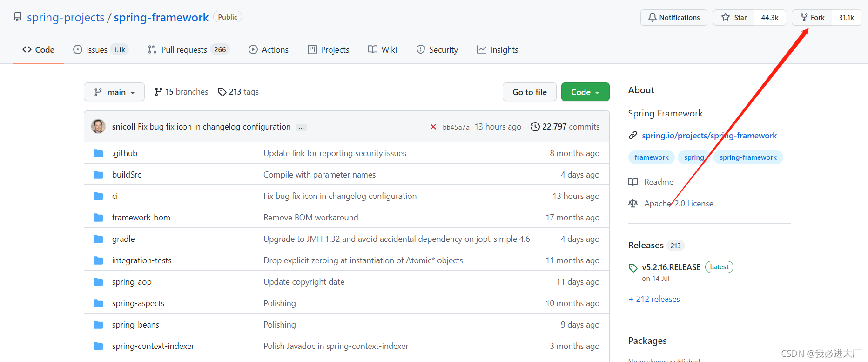This screenshot has height=362, width=868.
Task: Open the Apache-2.0 License link
Action: click(671, 204)
